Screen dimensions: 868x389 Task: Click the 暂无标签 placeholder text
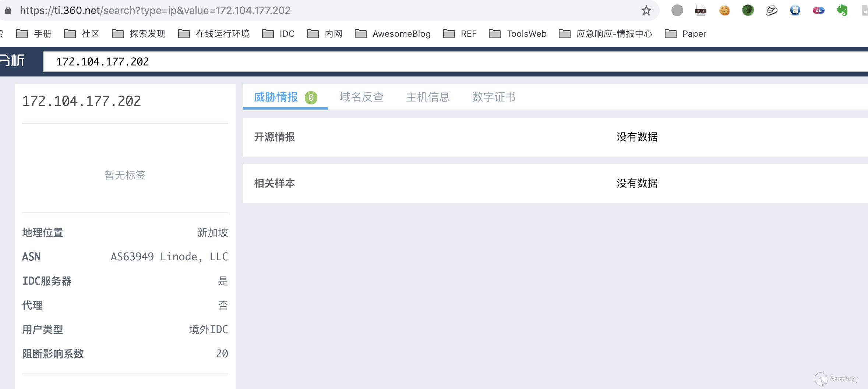point(125,175)
